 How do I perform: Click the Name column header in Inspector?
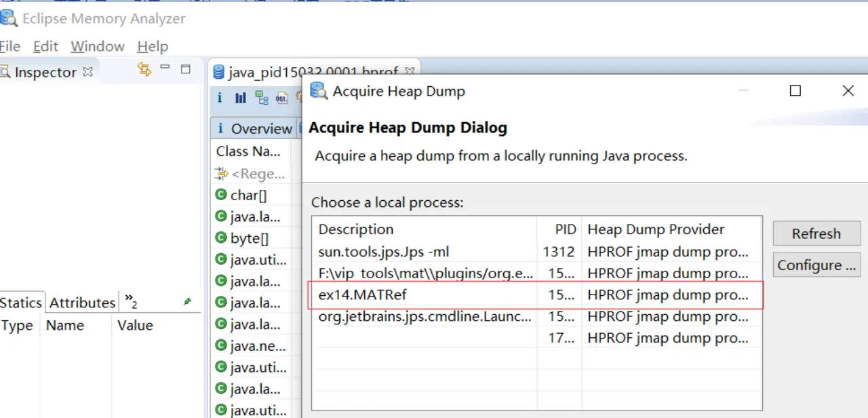(75, 326)
